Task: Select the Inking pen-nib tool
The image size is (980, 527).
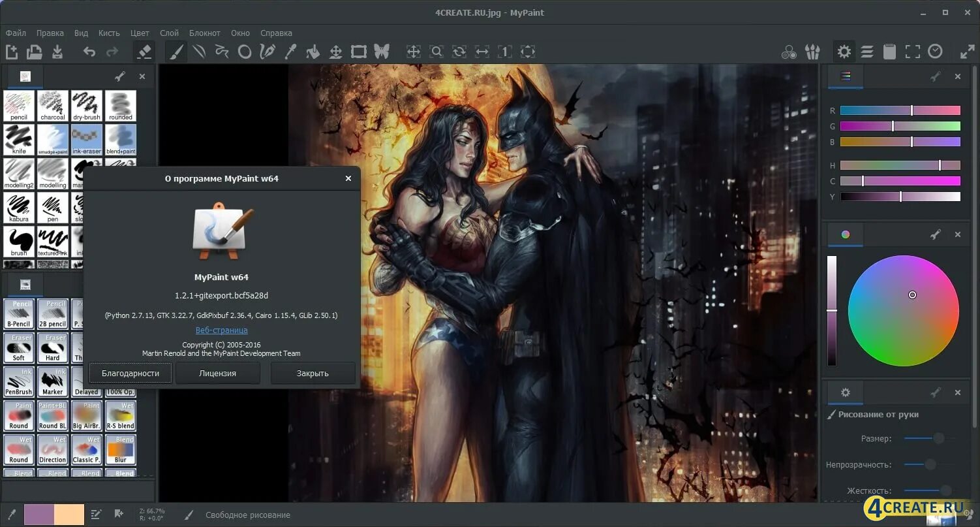Action: coord(268,52)
